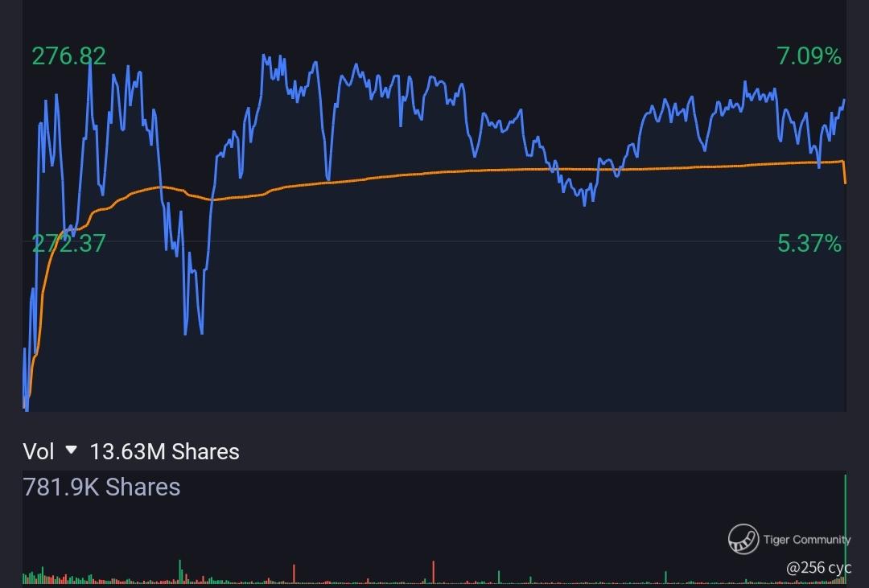Click the Tiger Community logo icon
This screenshot has width=869, height=588.
tap(743, 539)
